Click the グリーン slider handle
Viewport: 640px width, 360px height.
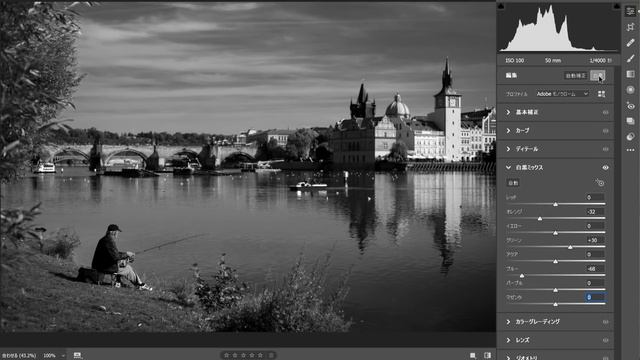pyautogui.click(x=570, y=247)
